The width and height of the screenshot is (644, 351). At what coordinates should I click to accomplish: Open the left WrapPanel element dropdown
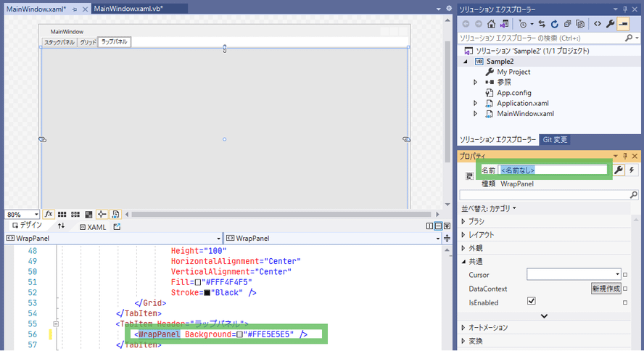[x=218, y=239]
